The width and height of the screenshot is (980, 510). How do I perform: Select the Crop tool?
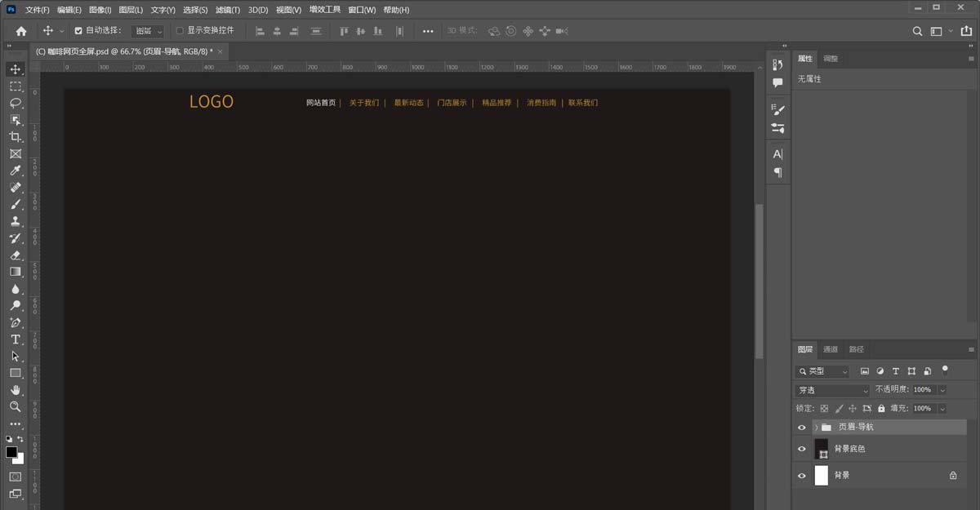pos(16,137)
